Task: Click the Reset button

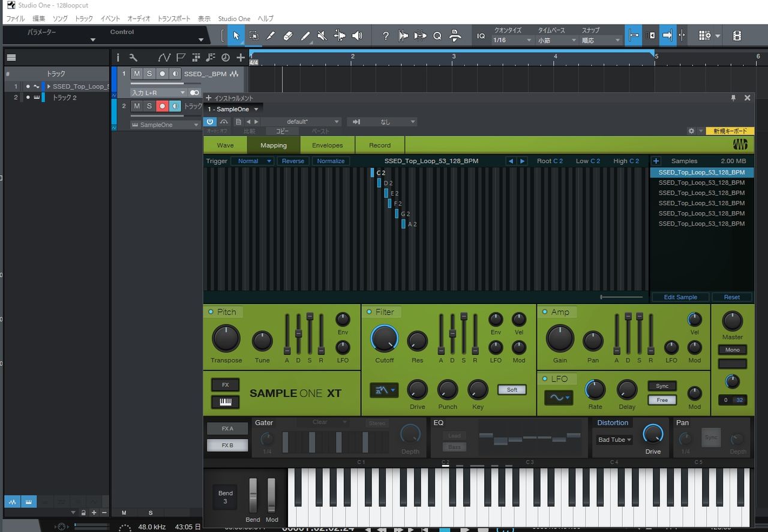Action: coord(732,297)
